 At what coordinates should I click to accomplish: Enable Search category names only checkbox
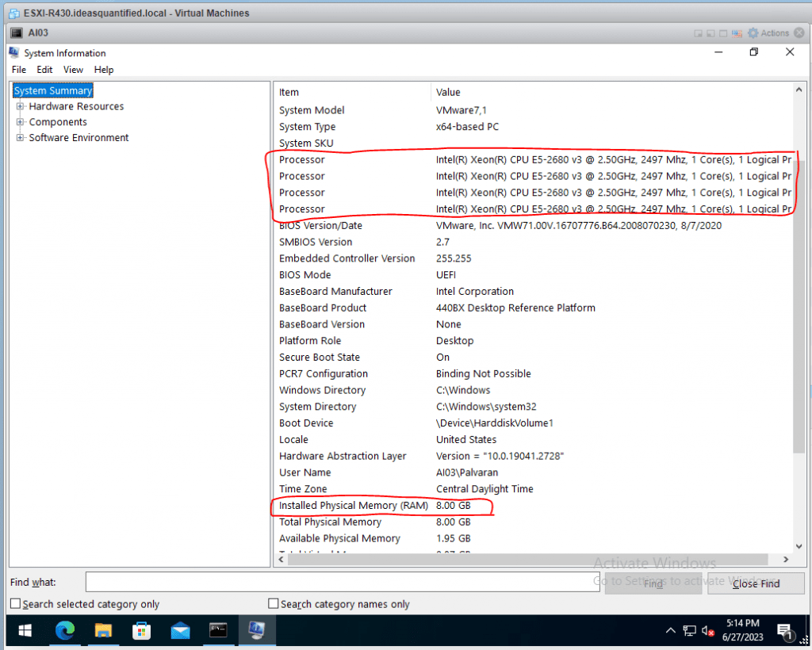(x=274, y=604)
